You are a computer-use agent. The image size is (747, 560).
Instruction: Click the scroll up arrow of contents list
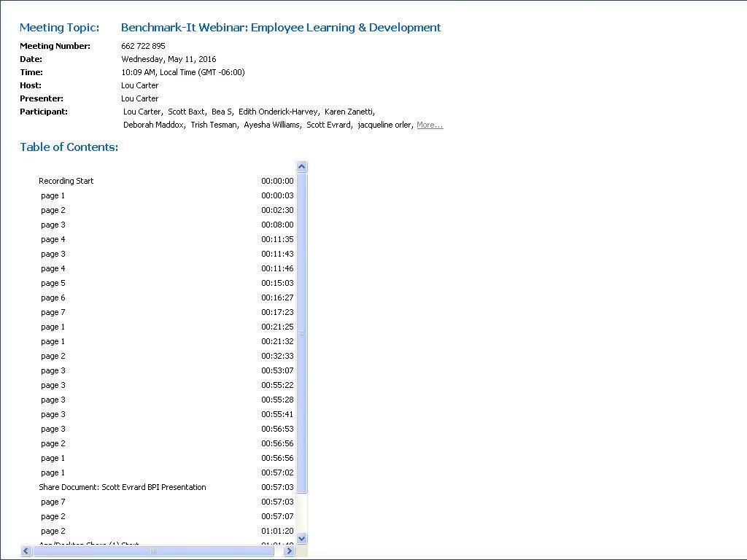[301, 167]
